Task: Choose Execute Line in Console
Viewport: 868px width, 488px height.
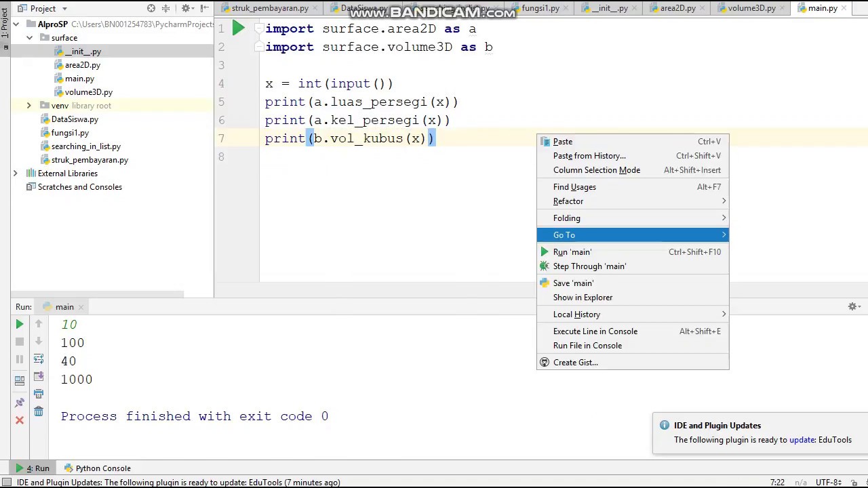Action: click(633, 331)
